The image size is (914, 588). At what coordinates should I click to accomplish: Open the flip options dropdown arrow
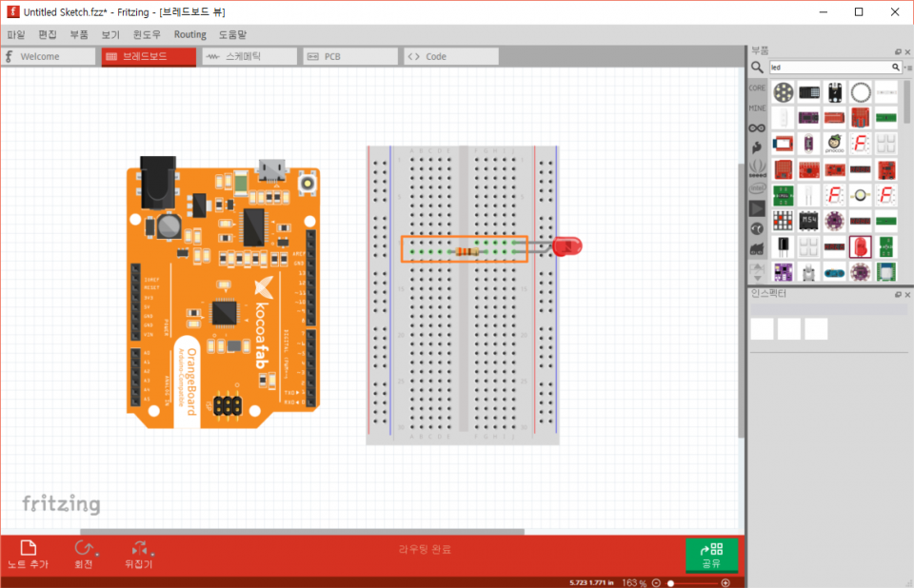152,554
